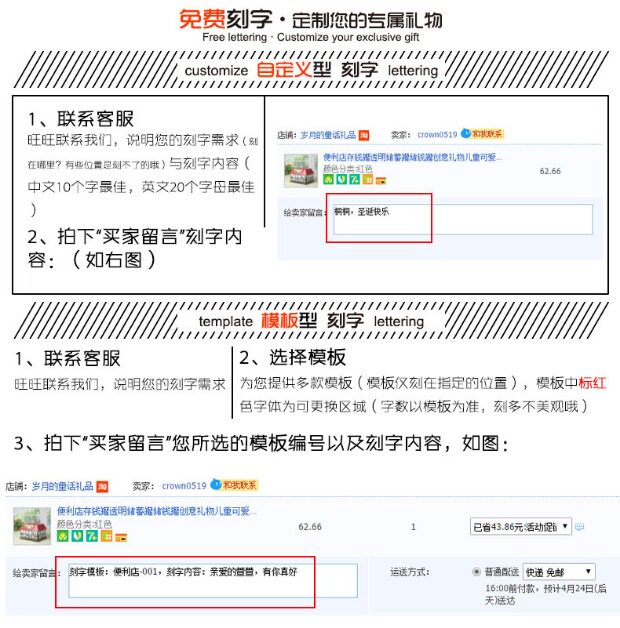Select the 普通配送 radio button
The height and width of the screenshot is (628, 620).
pos(477,572)
